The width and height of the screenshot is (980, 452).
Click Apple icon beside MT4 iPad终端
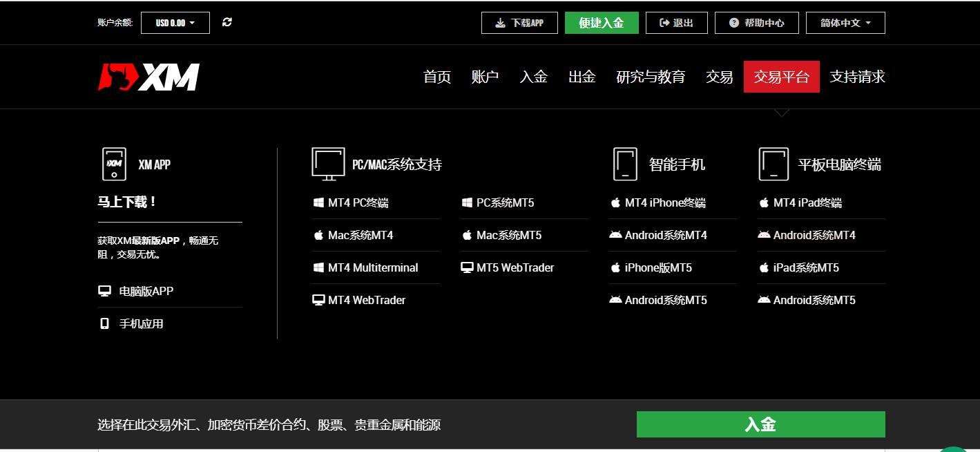(x=764, y=203)
